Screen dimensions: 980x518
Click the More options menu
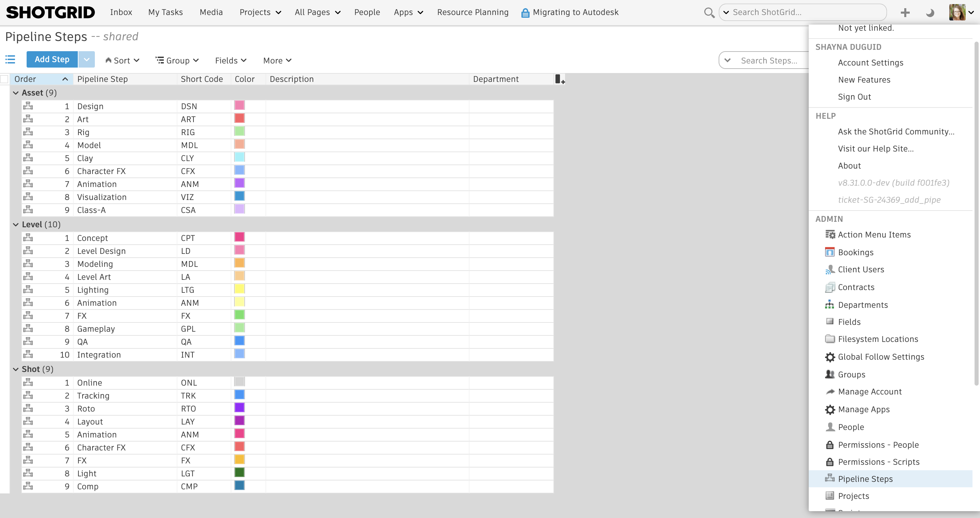click(x=277, y=60)
